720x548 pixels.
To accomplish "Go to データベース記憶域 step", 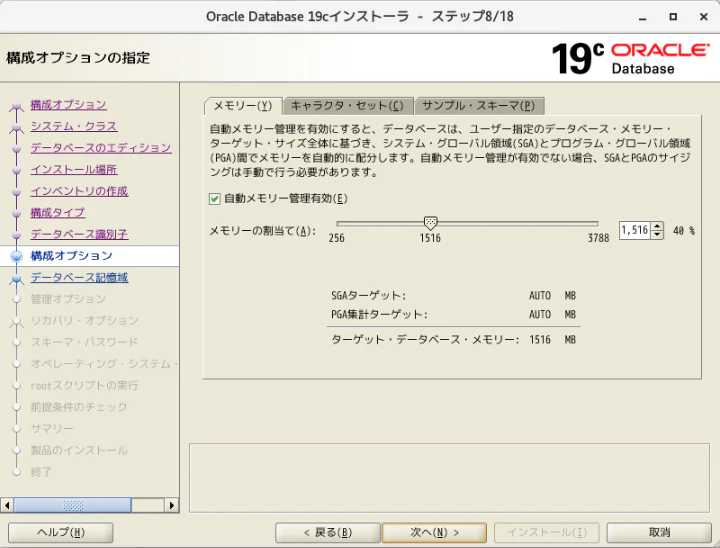I will click(x=79, y=277).
